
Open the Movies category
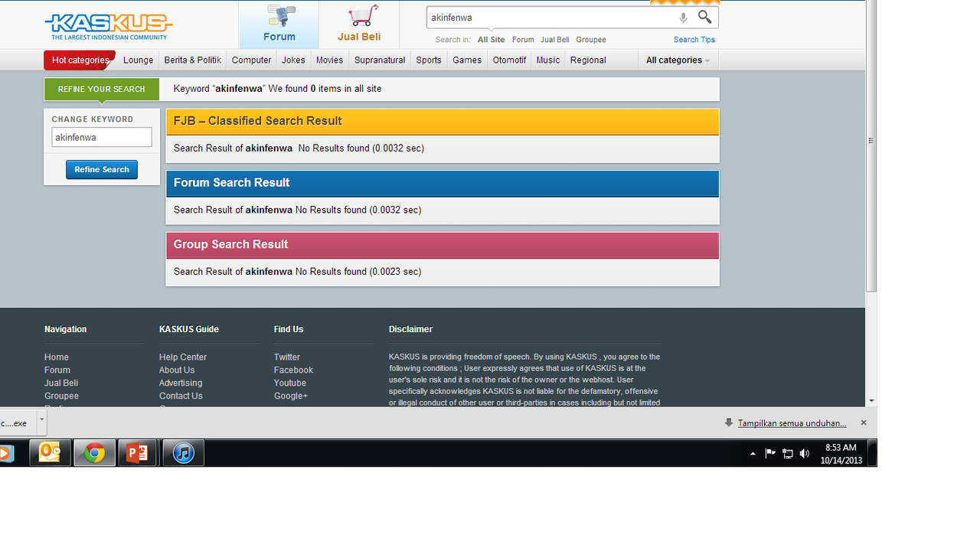[x=330, y=60]
